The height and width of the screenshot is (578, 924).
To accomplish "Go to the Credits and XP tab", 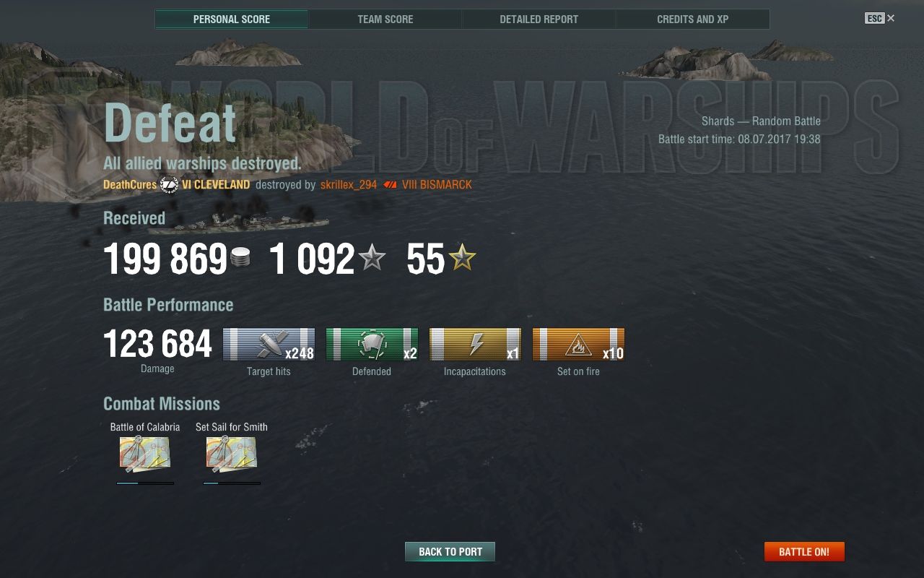I will coord(693,20).
